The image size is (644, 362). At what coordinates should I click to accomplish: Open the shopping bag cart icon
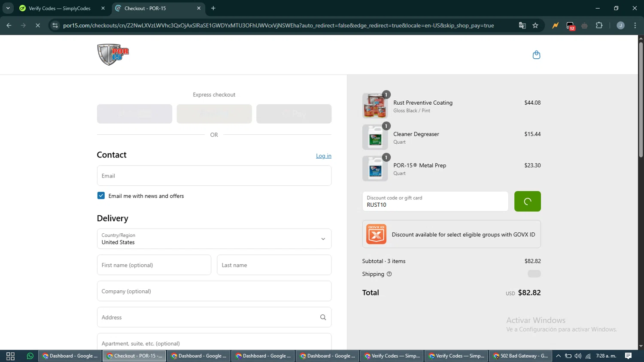coord(536,55)
